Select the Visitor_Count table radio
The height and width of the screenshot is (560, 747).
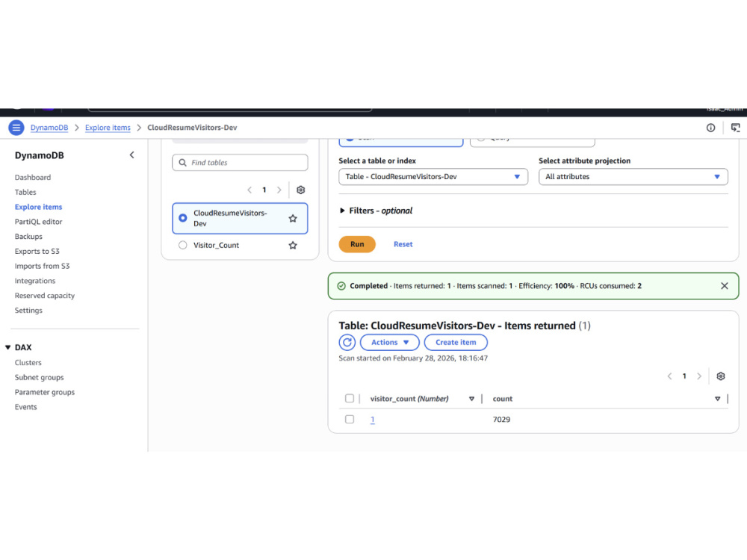pos(183,245)
